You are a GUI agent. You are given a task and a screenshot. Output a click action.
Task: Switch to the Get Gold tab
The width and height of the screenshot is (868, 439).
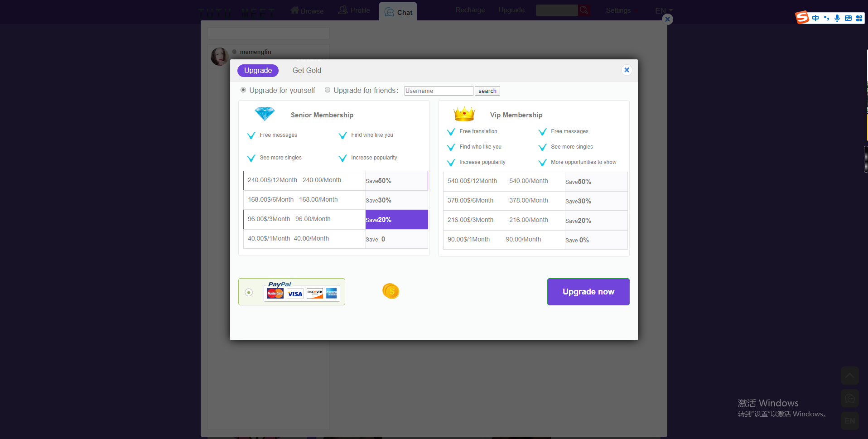pos(307,71)
